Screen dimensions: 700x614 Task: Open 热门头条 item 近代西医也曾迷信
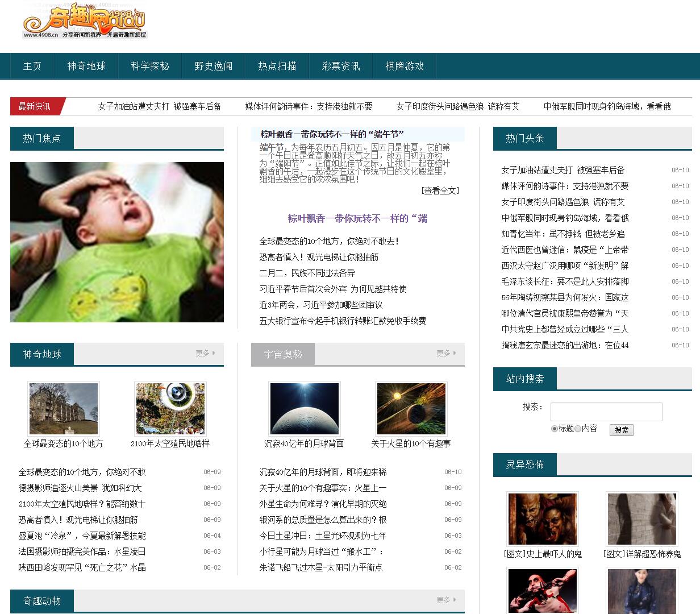tap(565, 250)
